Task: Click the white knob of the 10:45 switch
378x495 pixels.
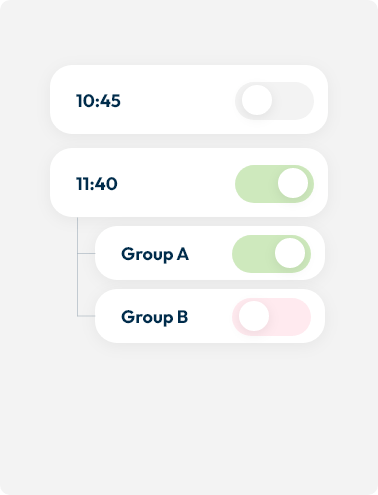Action: [x=257, y=100]
